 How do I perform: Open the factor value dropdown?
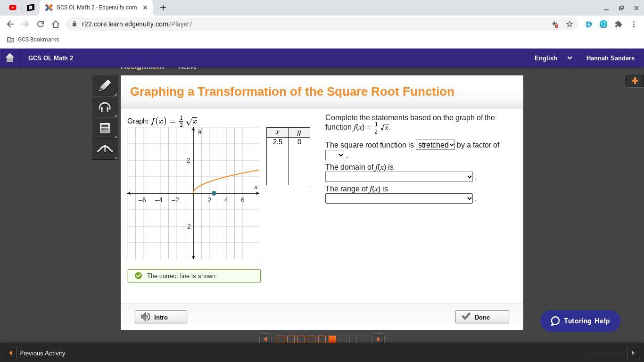(x=335, y=155)
